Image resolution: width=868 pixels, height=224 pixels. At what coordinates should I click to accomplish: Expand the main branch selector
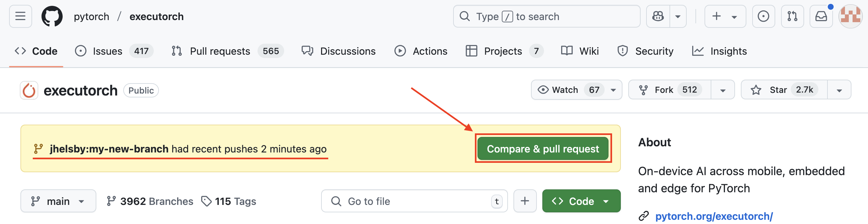[x=58, y=201]
